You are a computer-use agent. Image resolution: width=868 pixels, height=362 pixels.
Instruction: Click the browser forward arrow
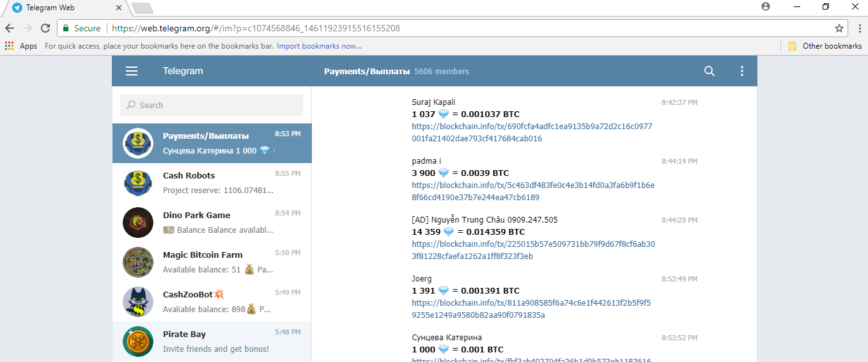(27, 28)
